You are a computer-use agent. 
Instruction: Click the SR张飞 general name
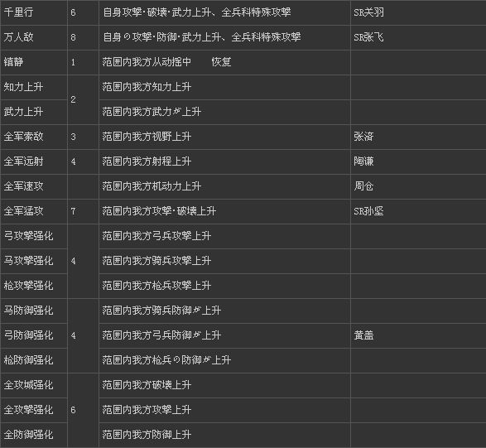(368, 37)
